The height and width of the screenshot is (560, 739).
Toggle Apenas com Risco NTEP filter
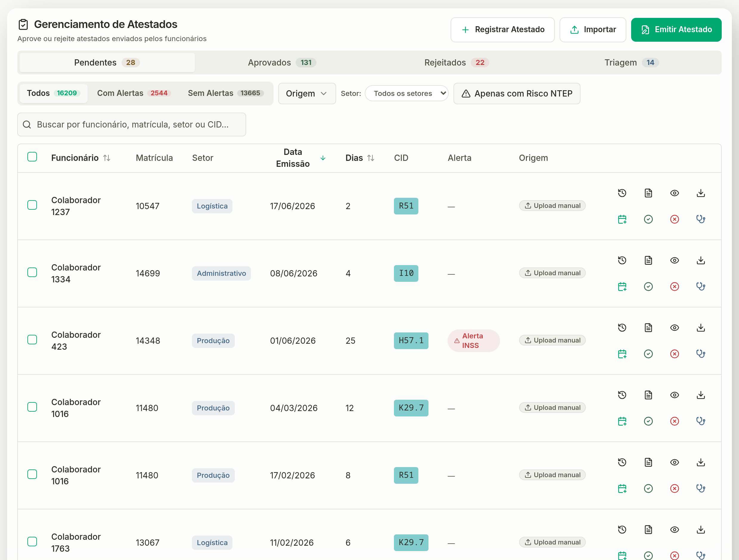(516, 94)
